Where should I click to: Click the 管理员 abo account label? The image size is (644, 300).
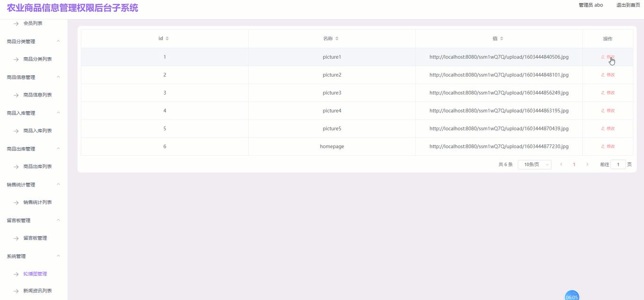tap(591, 5)
